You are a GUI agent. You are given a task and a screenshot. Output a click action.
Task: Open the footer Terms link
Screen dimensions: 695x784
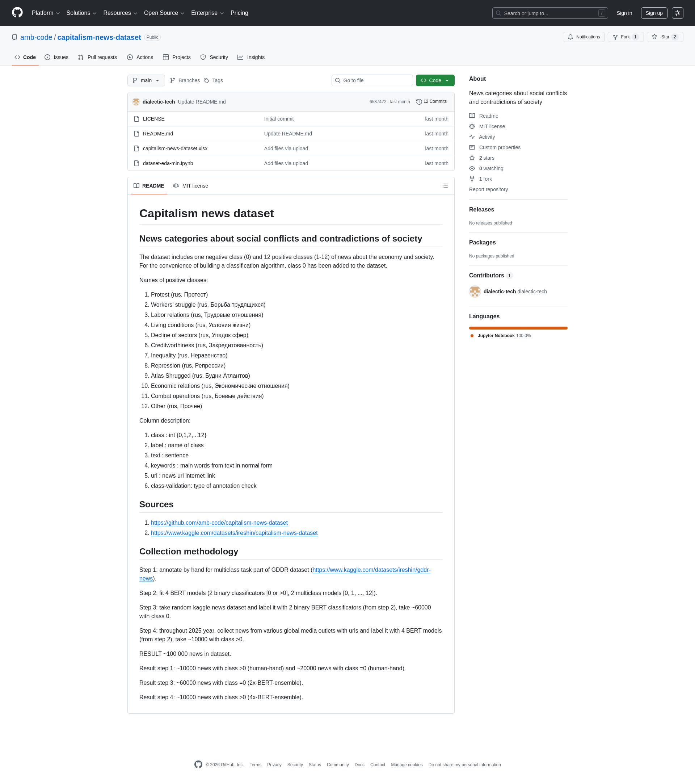[255, 765]
